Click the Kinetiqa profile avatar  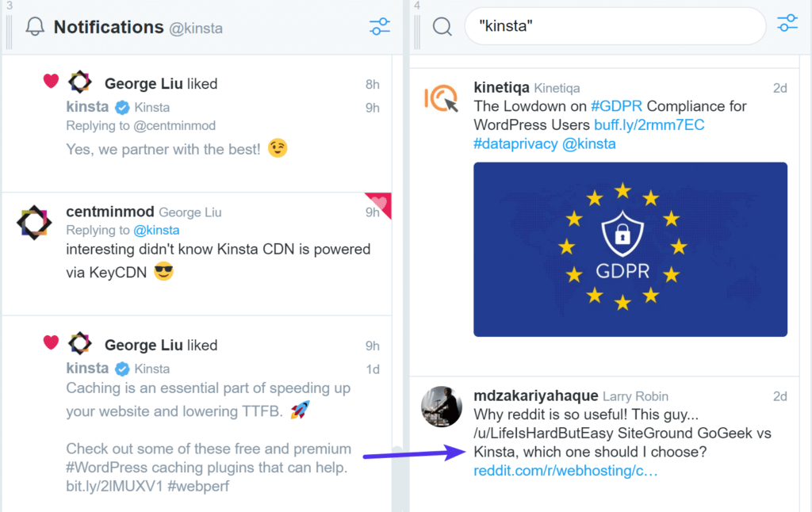pos(440,99)
